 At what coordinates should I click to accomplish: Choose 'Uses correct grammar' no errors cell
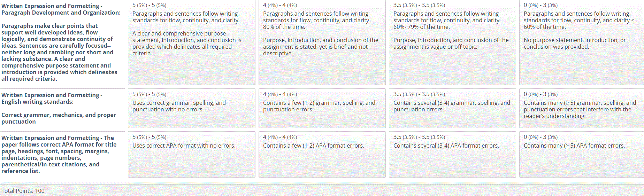[191, 108]
